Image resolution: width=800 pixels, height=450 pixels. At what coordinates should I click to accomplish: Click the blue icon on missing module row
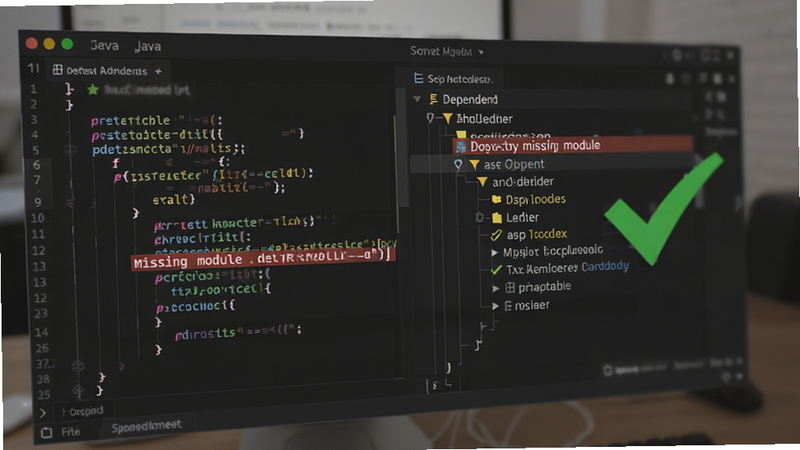461,147
